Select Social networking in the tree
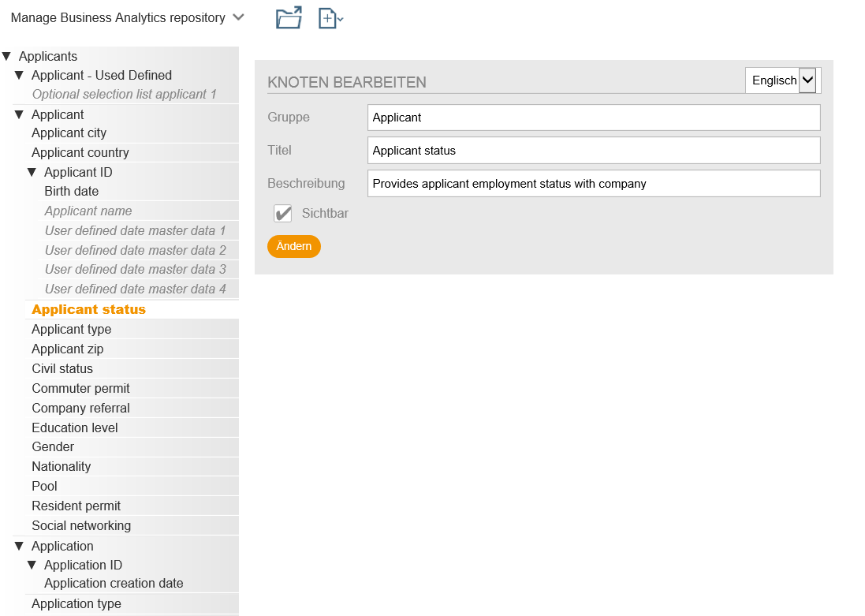The height and width of the screenshot is (616, 865). [x=81, y=526]
